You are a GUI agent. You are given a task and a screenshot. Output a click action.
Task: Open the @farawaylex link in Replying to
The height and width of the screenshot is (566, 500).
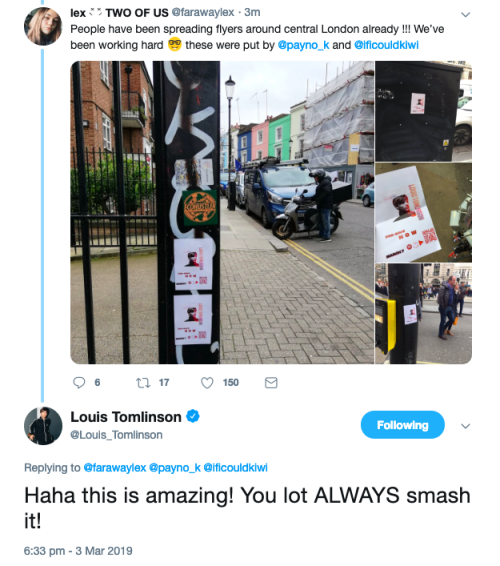[x=114, y=468]
